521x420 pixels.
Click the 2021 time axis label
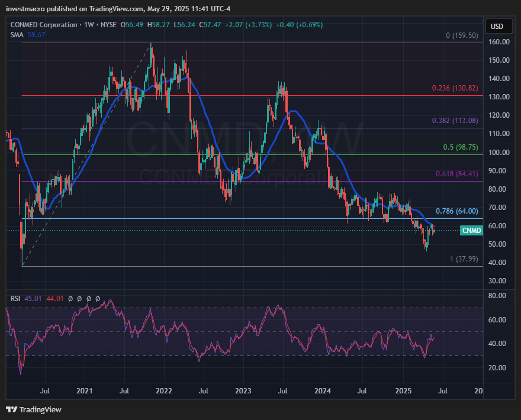pos(85,391)
